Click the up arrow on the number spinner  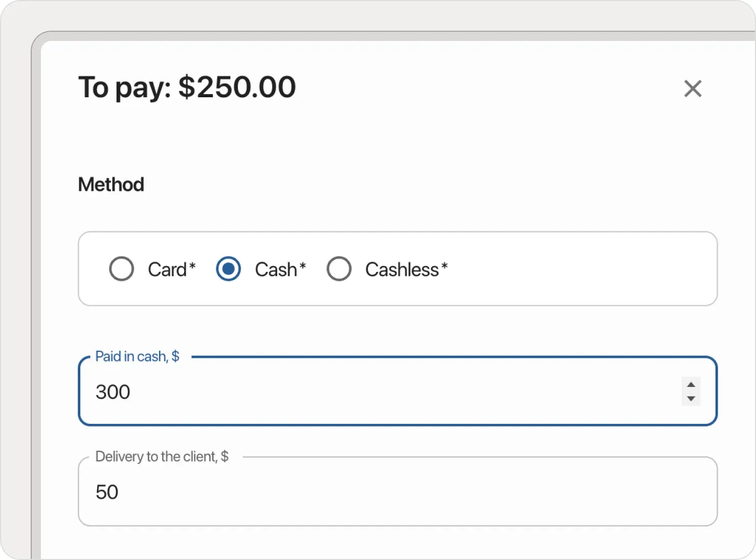click(691, 384)
